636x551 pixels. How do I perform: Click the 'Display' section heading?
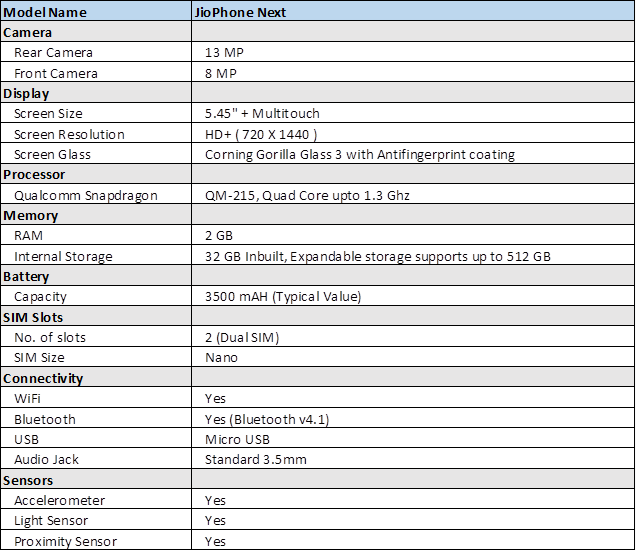pos(96,93)
